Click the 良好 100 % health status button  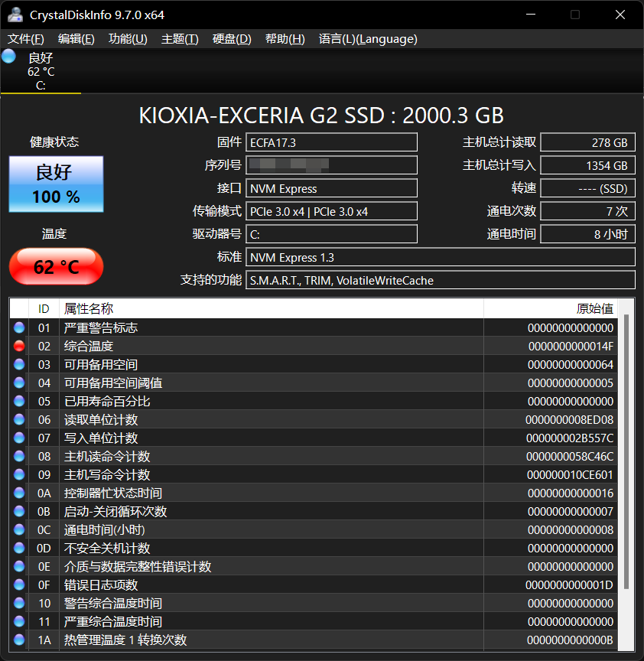pos(56,184)
